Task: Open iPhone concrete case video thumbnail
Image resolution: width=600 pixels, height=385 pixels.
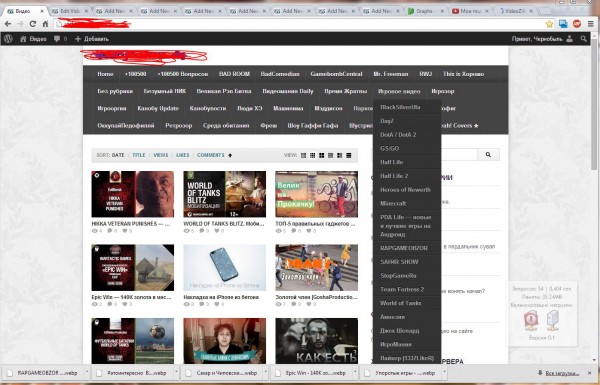Action: (225, 268)
